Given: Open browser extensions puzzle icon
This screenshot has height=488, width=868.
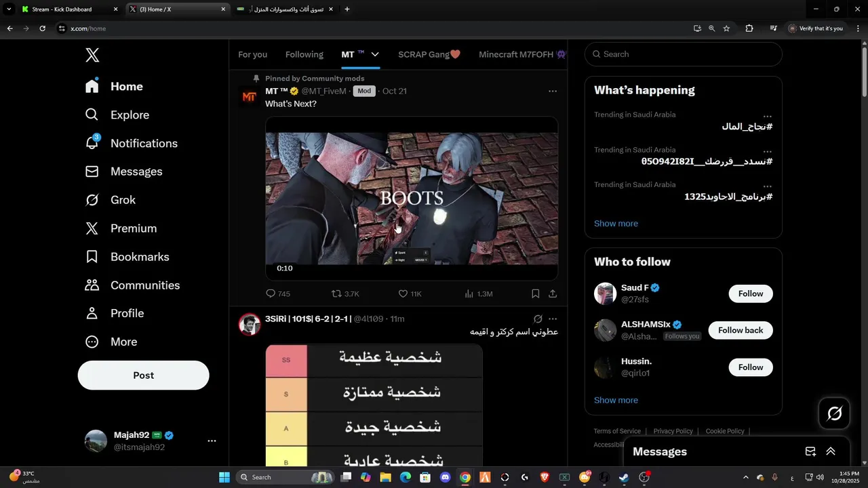Looking at the screenshot, I should pyautogui.click(x=749, y=28).
